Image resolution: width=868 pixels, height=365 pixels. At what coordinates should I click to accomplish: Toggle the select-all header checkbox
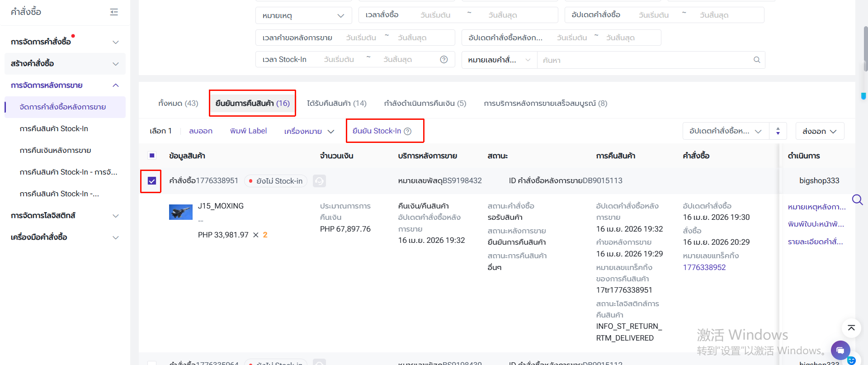click(x=152, y=156)
